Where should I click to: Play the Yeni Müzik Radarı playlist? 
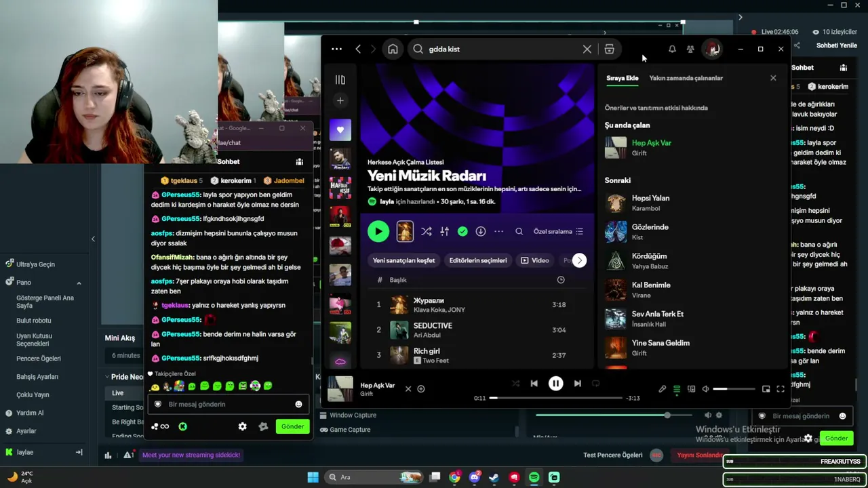pos(378,231)
